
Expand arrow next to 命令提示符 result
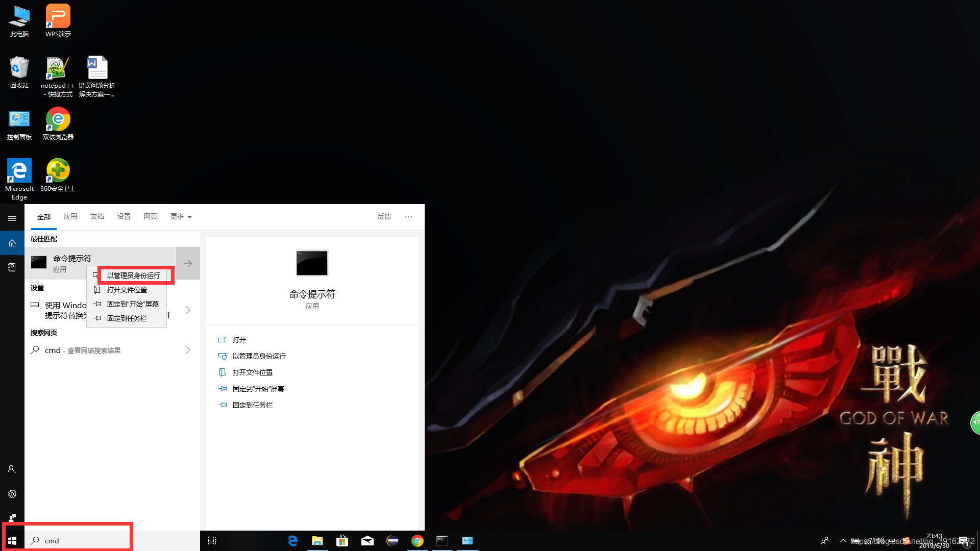point(188,263)
